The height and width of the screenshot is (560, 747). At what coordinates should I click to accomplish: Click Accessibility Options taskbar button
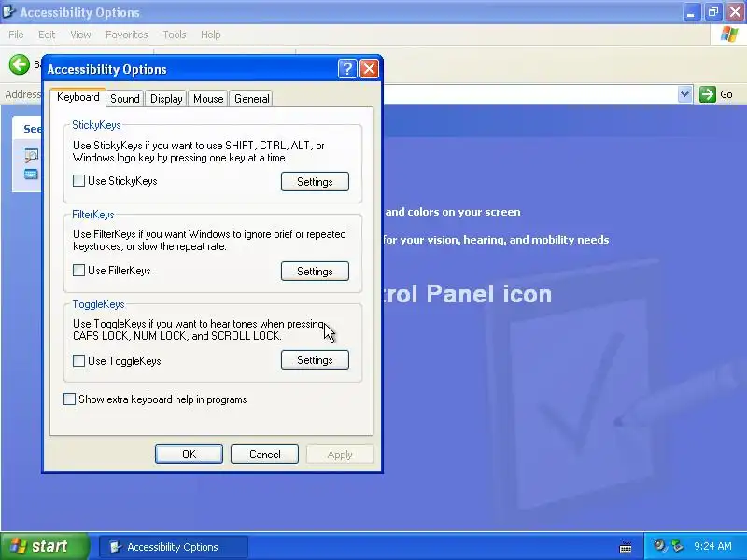(174, 547)
